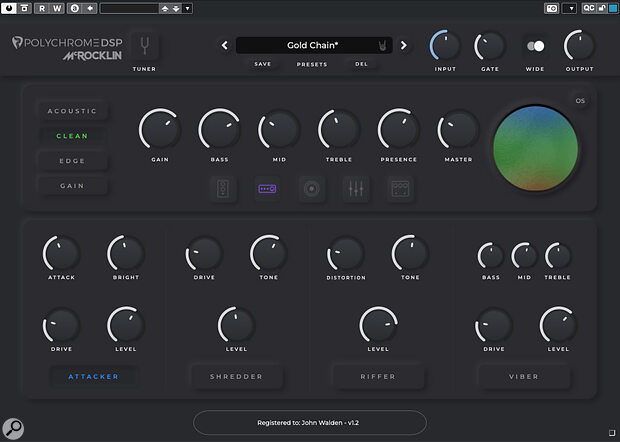Enable the Riffer pedal
620x442 pixels.
pos(378,377)
